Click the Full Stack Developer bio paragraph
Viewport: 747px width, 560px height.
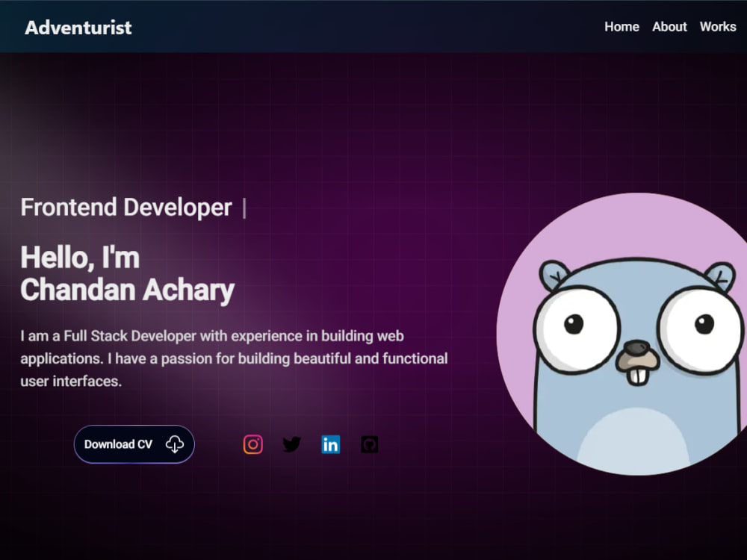click(x=234, y=358)
